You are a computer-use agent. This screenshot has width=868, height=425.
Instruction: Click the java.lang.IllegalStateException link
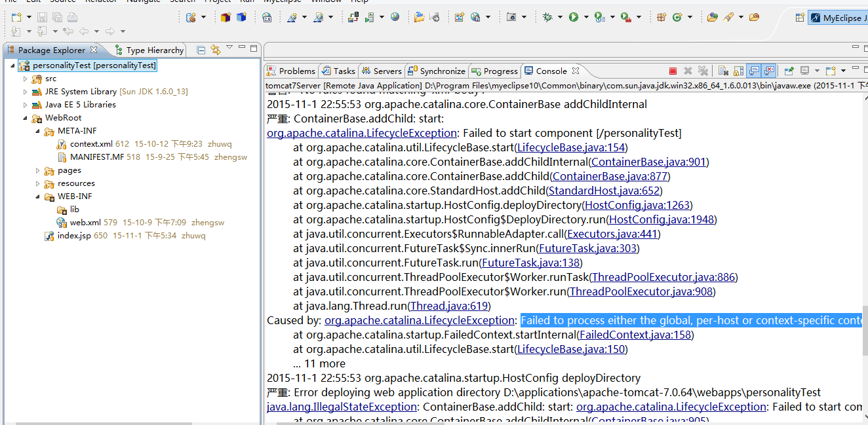coord(342,407)
